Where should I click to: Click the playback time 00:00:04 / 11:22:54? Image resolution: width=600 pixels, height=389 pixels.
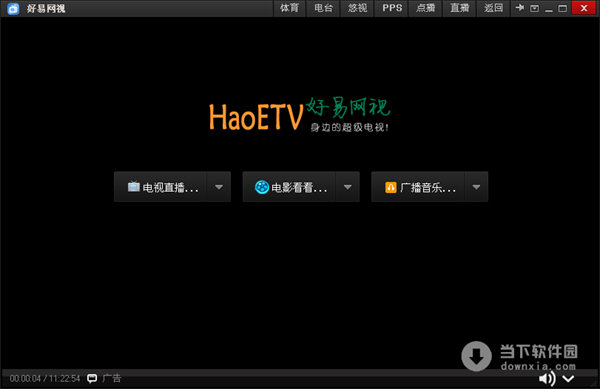click(45, 379)
